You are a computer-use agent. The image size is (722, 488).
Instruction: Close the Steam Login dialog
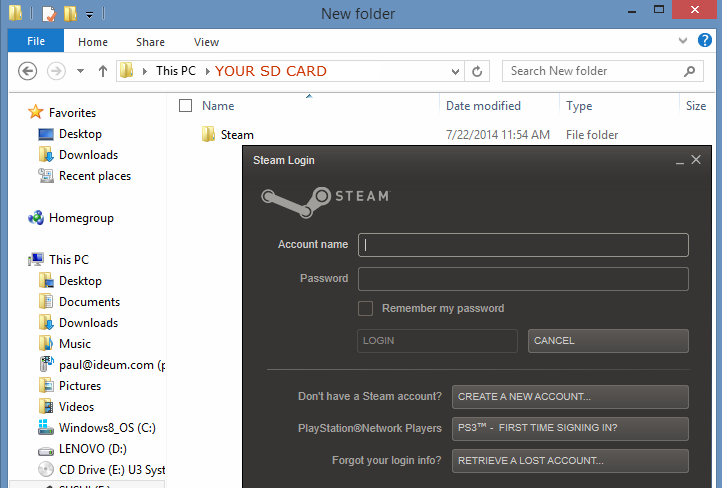696,160
